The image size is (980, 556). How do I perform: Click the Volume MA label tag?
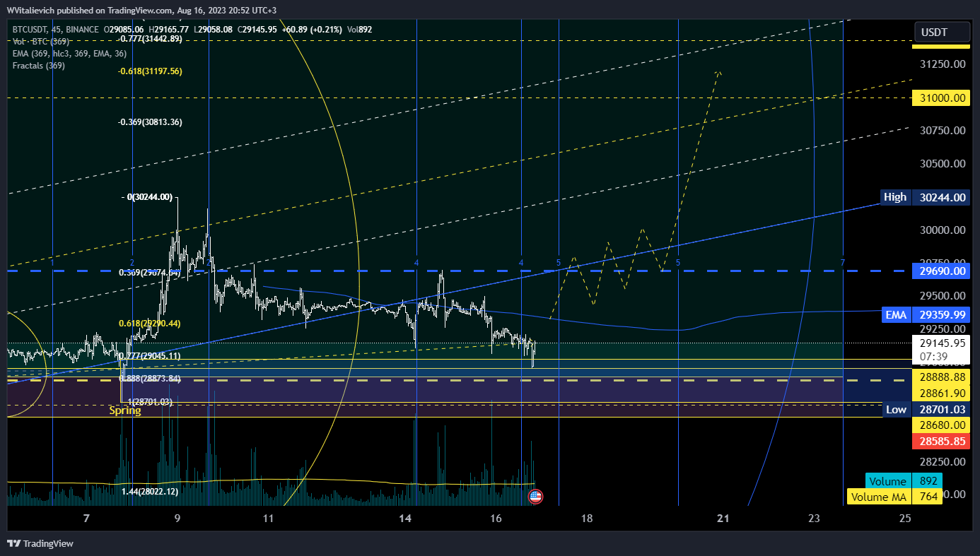[x=878, y=497]
